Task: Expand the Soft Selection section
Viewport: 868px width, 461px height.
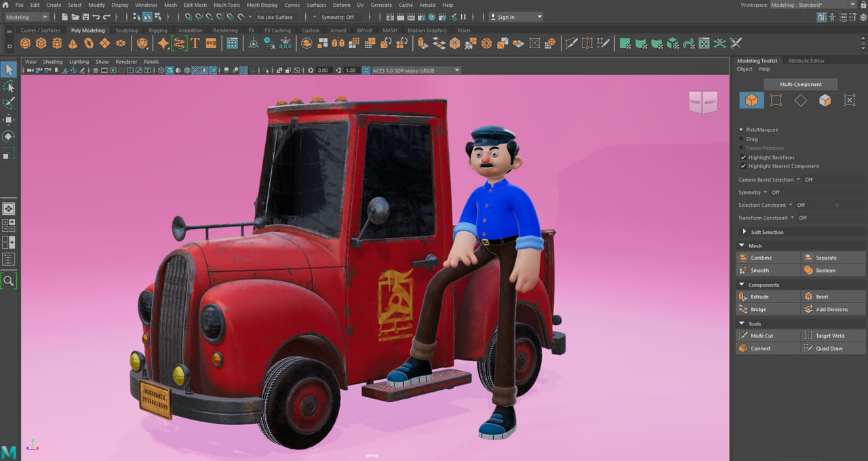Action: coord(745,231)
